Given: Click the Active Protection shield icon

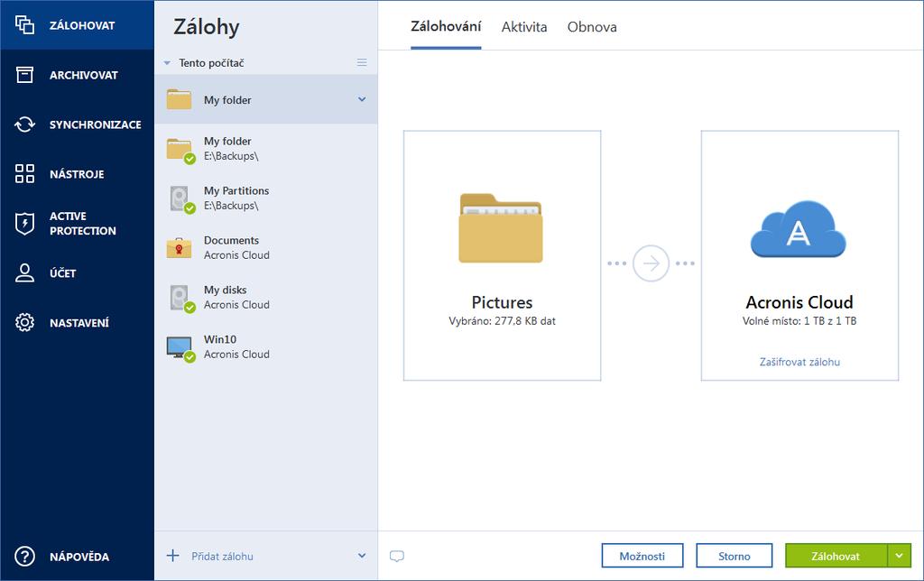Looking at the screenshot, I should (24, 224).
